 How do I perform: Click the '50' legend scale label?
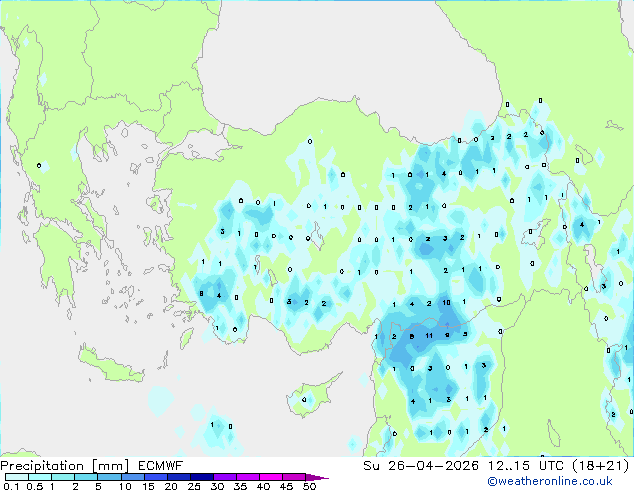click(309, 486)
